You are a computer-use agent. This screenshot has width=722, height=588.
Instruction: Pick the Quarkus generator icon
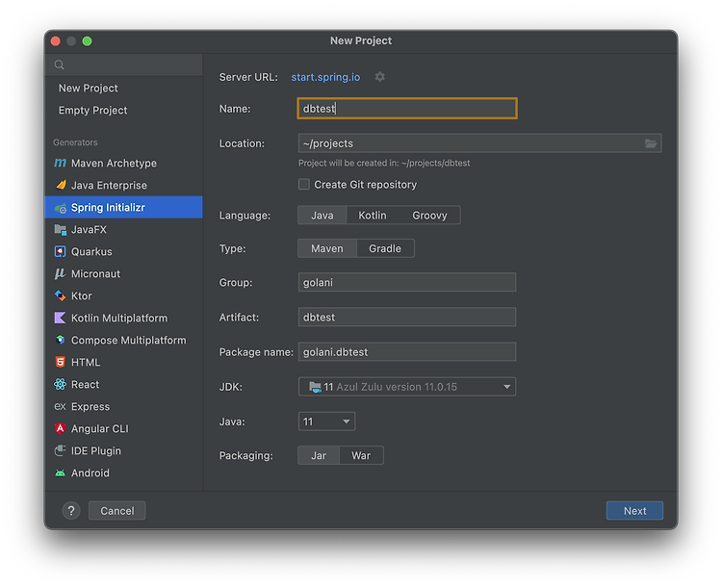click(61, 251)
